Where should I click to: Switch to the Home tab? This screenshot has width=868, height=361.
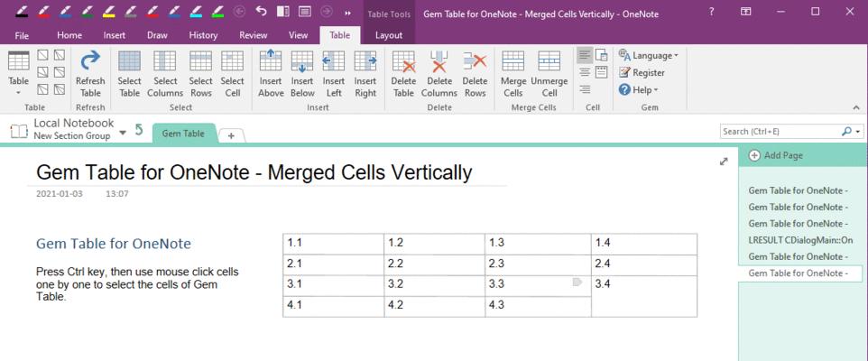coord(69,35)
